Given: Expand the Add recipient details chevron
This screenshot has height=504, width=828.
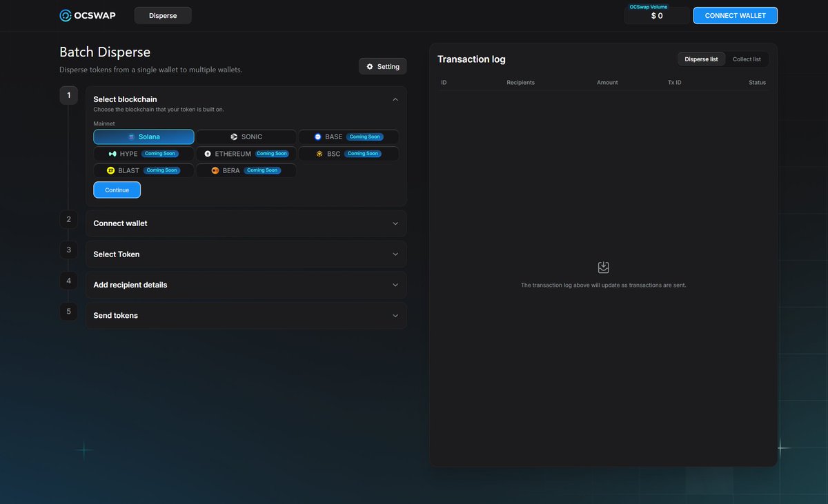Looking at the screenshot, I should [395, 285].
